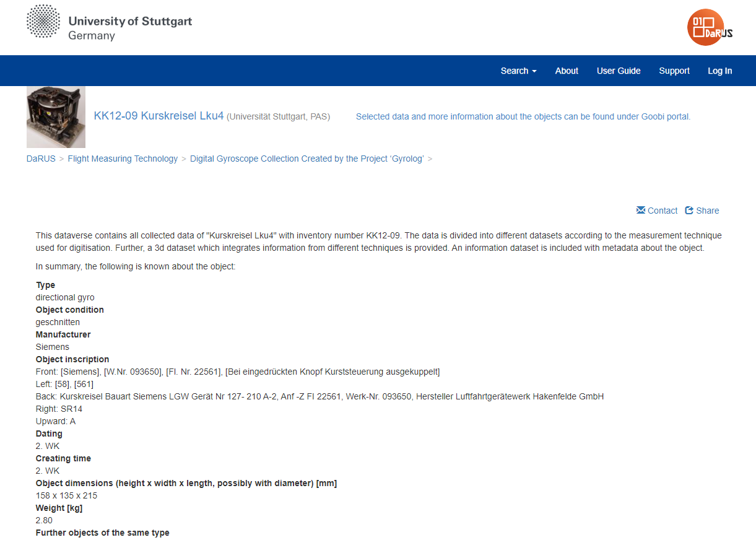756x540 pixels.
Task: Click Log In in navigation bar
Action: click(x=720, y=71)
